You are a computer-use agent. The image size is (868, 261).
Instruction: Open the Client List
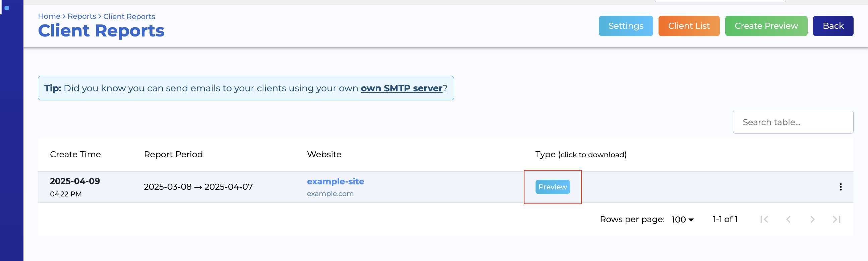coord(688,26)
